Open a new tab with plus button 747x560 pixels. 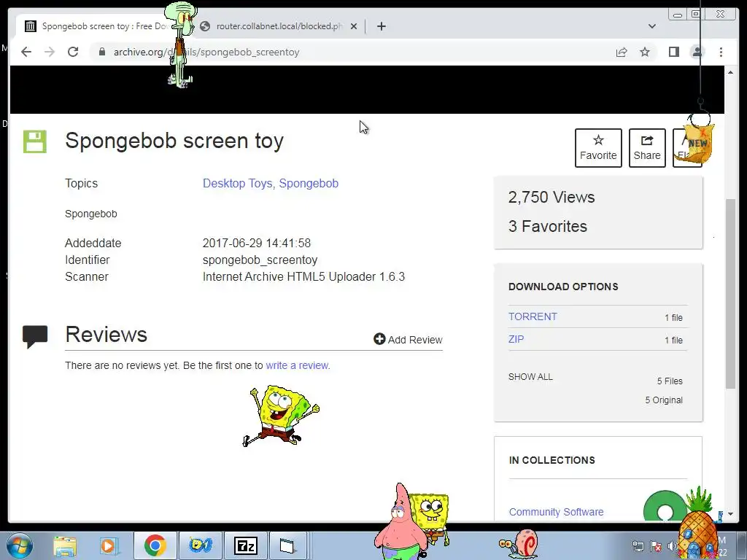point(381,26)
